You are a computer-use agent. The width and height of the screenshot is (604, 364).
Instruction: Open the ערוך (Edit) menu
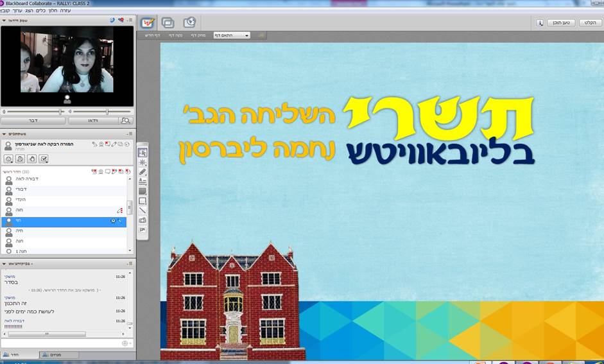pos(17,10)
